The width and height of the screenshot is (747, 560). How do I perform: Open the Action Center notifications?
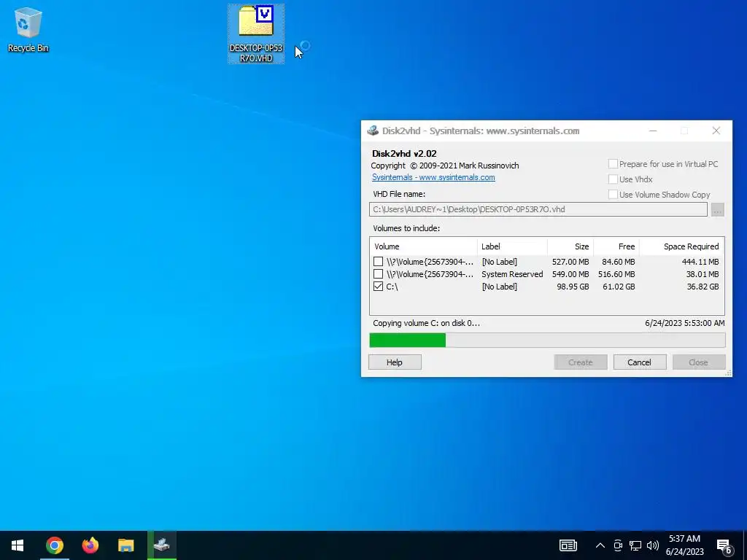724,545
